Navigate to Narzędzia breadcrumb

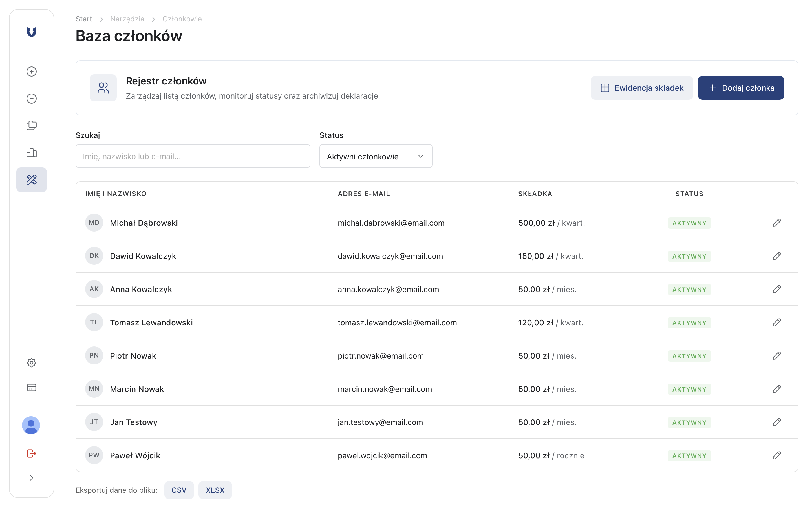pyautogui.click(x=127, y=19)
